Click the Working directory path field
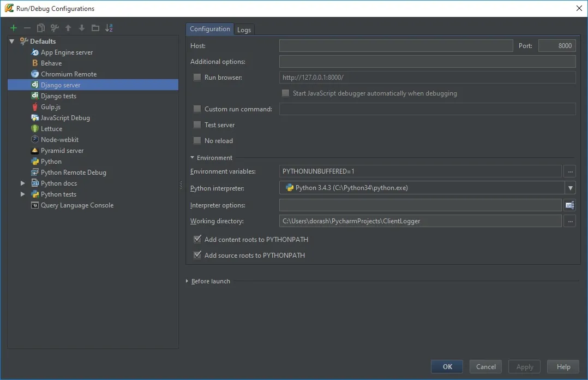 421,221
